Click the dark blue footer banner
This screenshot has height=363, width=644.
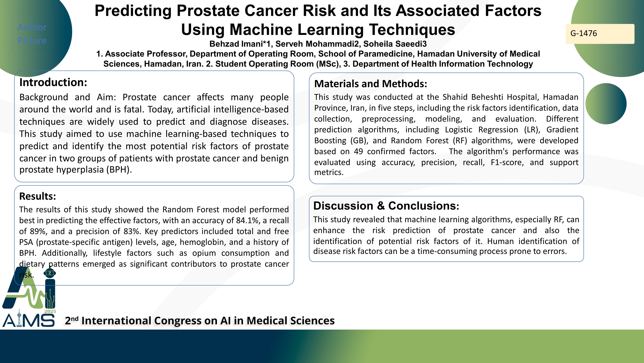point(322,346)
